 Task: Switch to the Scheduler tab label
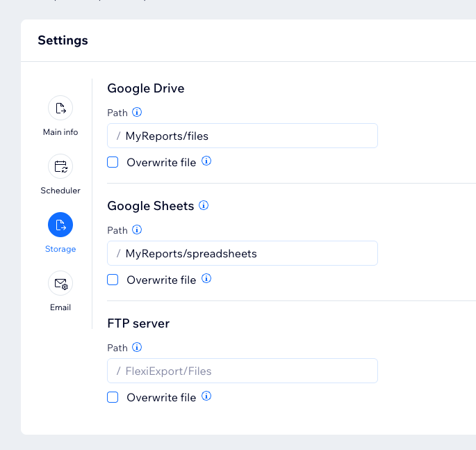tap(60, 191)
